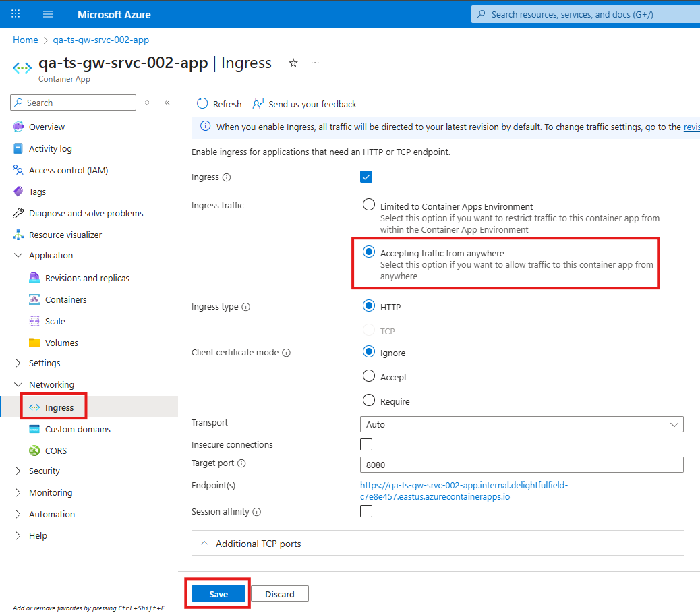Click info icon next to Target port

point(241,463)
